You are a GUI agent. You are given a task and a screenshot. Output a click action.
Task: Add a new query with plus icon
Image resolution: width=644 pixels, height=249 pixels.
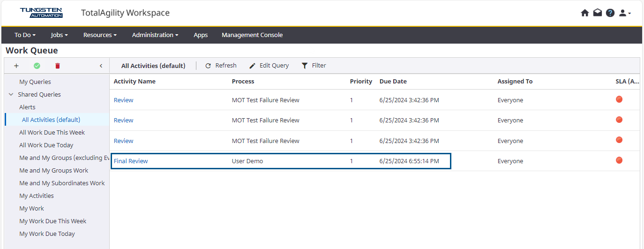click(16, 66)
